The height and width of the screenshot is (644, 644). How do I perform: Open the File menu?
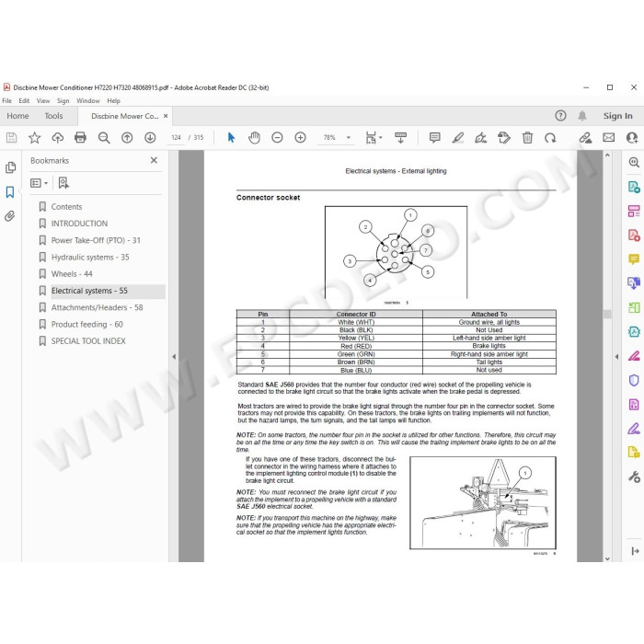click(x=7, y=100)
